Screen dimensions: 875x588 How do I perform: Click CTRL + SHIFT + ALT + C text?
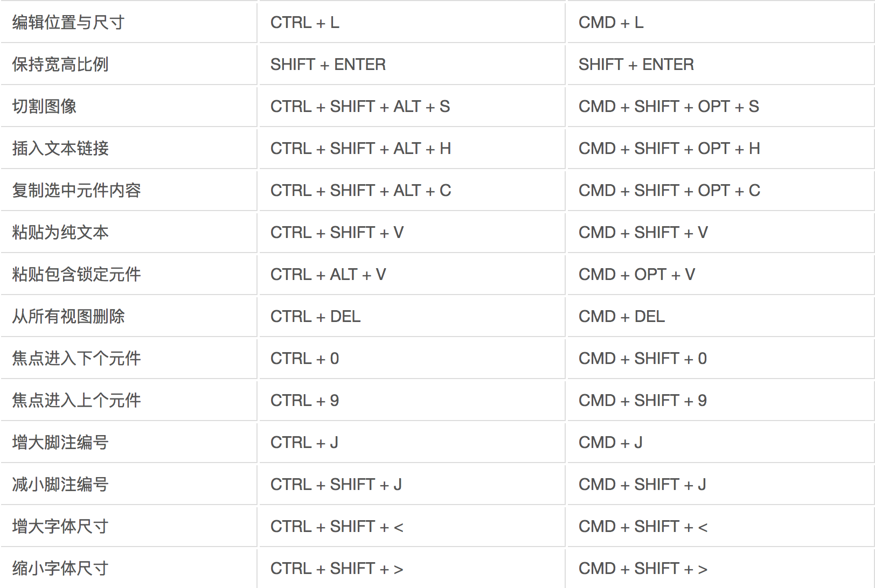tap(360, 191)
